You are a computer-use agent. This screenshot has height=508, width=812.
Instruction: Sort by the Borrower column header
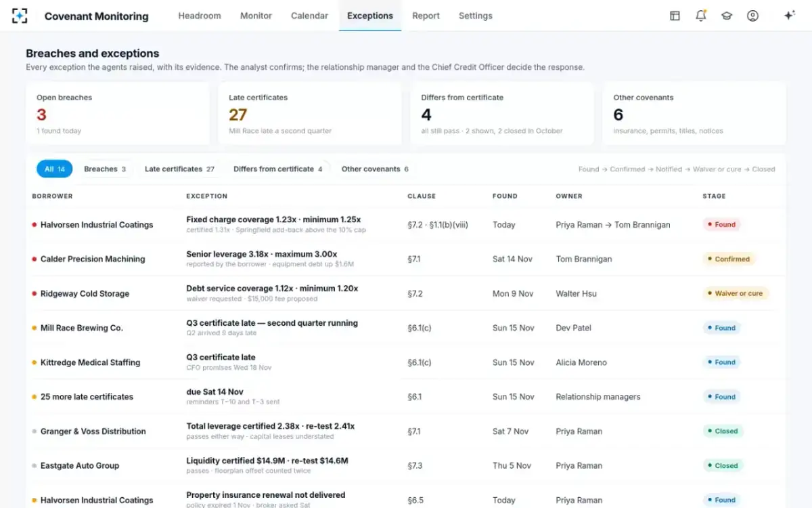point(52,196)
